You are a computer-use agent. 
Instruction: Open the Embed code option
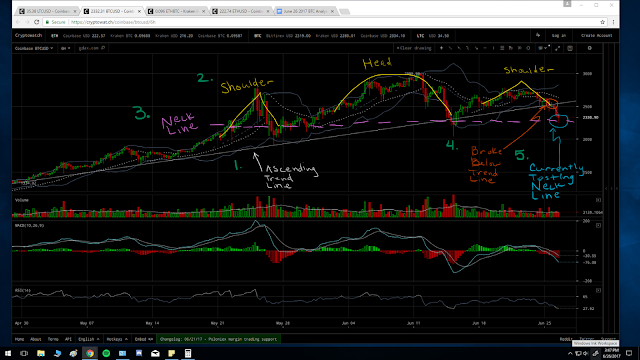(144, 339)
